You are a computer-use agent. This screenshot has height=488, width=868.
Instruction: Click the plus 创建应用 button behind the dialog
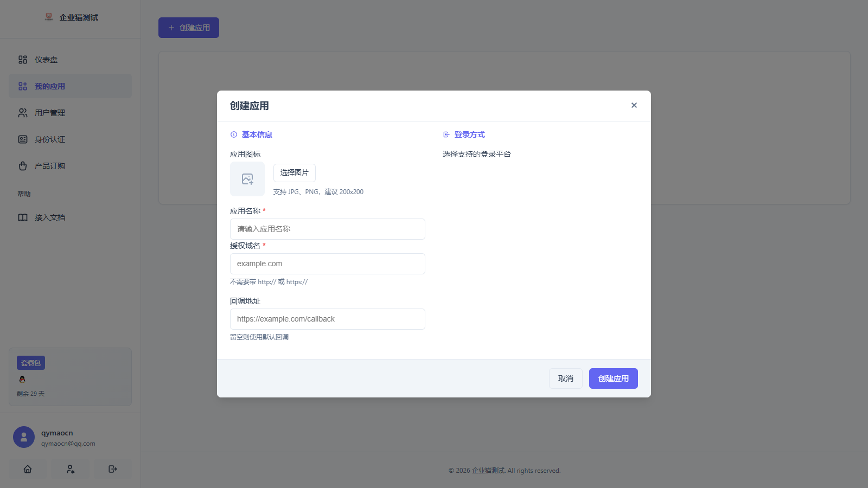click(189, 28)
